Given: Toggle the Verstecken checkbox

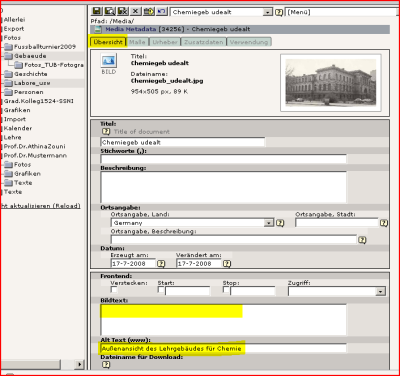Looking at the screenshot, I should click(114, 290).
